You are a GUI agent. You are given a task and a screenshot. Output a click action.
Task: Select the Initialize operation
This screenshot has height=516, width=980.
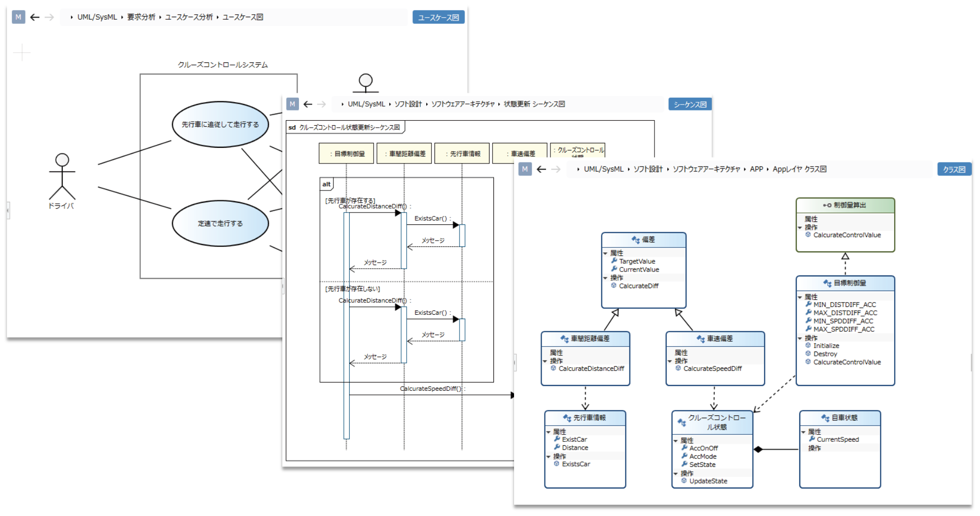(826, 346)
